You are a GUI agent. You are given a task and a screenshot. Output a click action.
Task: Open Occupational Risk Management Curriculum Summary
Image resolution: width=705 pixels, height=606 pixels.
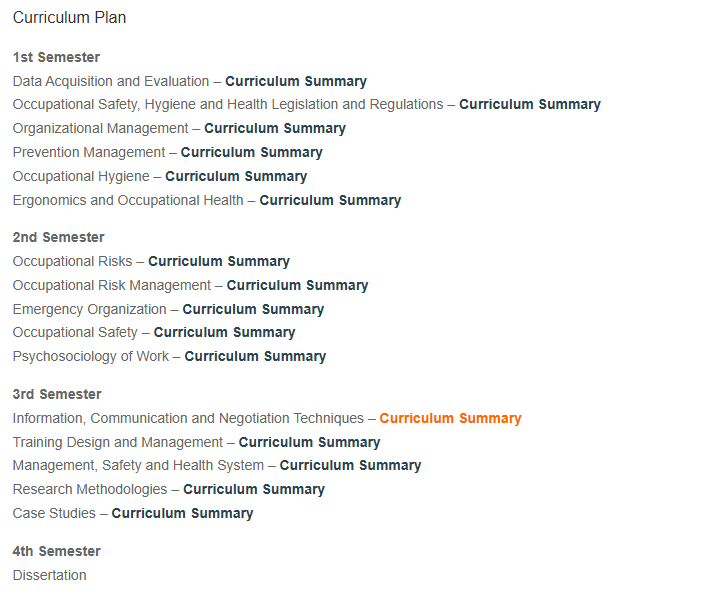pyautogui.click(x=297, y=285)
